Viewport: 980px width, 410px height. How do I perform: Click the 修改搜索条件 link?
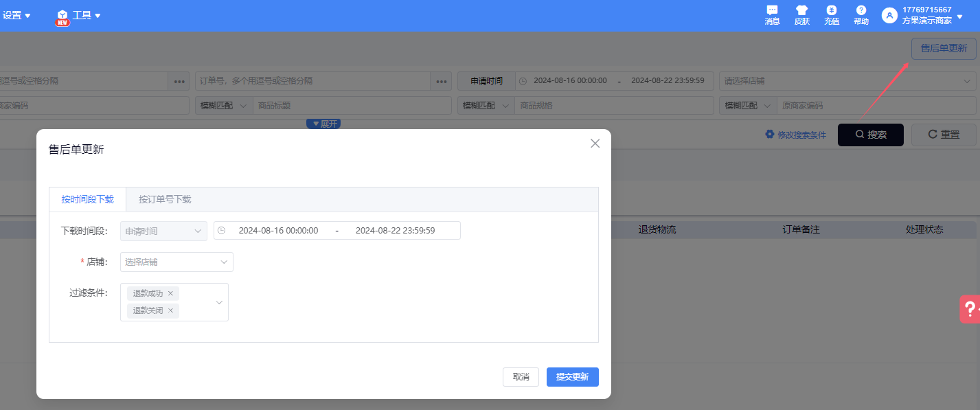(x=795, y=135)
